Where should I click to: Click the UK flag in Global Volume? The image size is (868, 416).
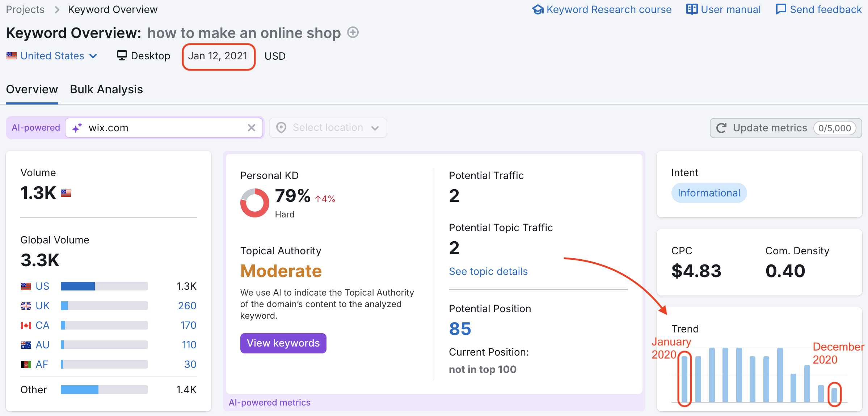[26, 306]
